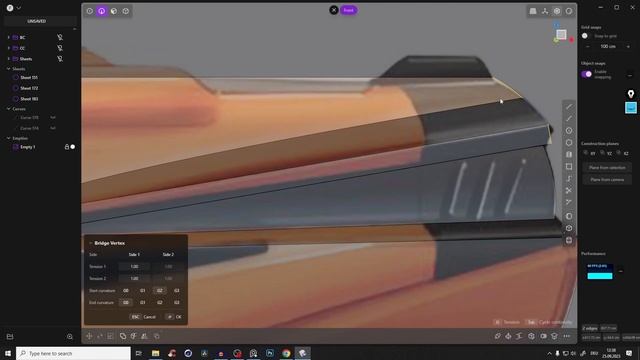Increase the grid size with the plus button
Viewport: 640px width, 360px height.
pyautogui.click(x=628, y=47)
